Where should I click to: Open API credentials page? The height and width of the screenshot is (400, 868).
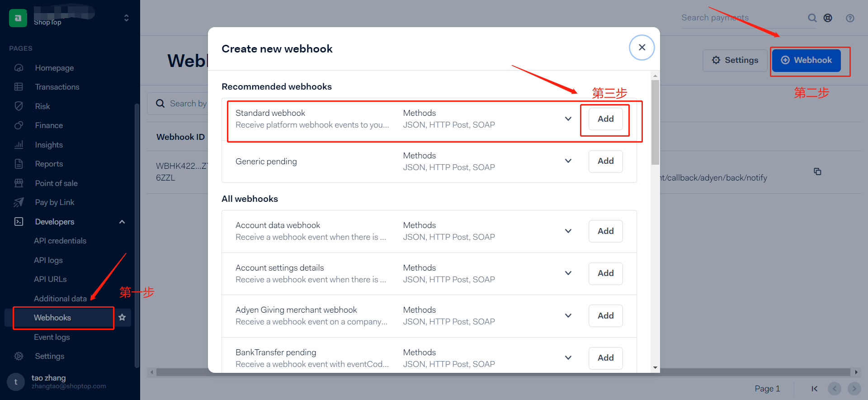[60, 241]
